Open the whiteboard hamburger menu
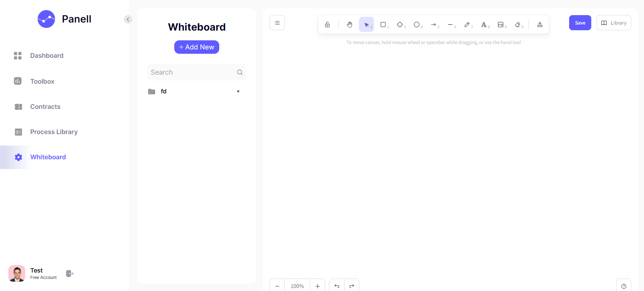The height and width of the screenshot is (291, 644). click(x=277, y=23)
